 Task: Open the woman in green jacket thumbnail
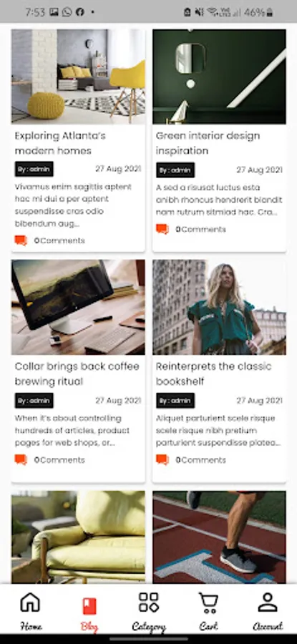(x=220, y=307)
